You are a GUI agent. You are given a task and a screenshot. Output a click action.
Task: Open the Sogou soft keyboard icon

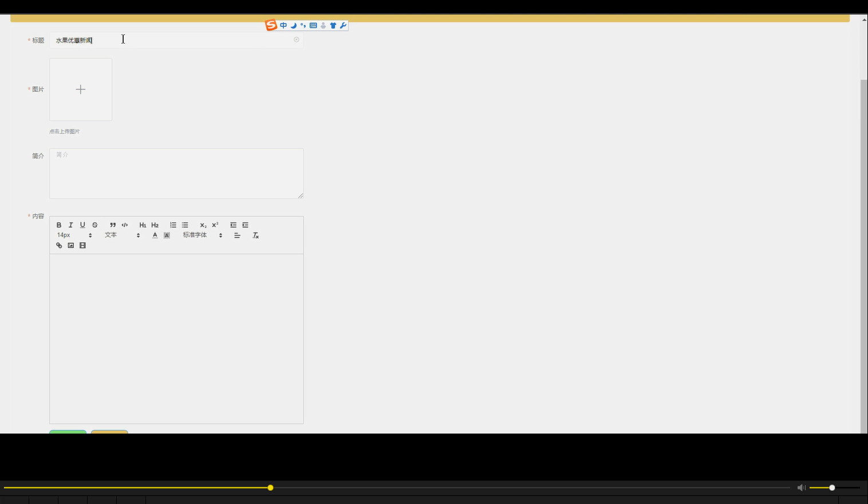coord(313,25)
